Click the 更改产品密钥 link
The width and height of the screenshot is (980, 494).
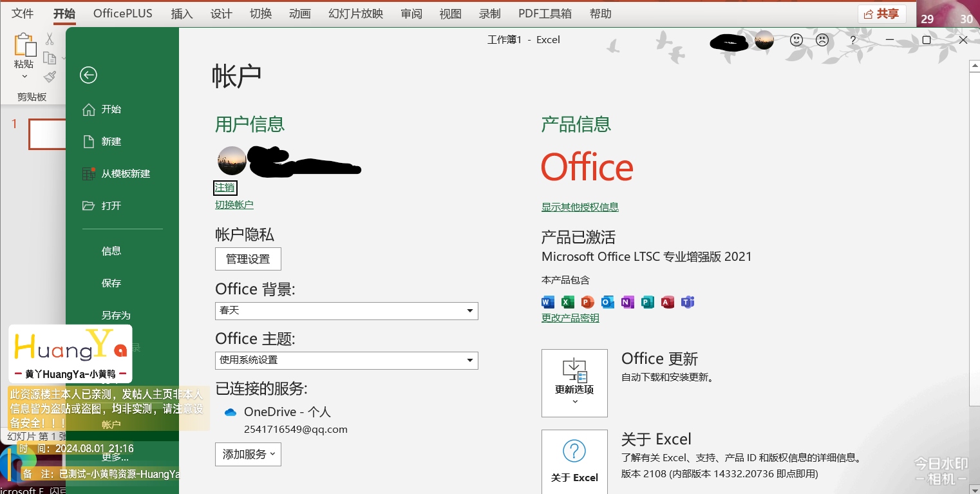(x=570, y=318)
